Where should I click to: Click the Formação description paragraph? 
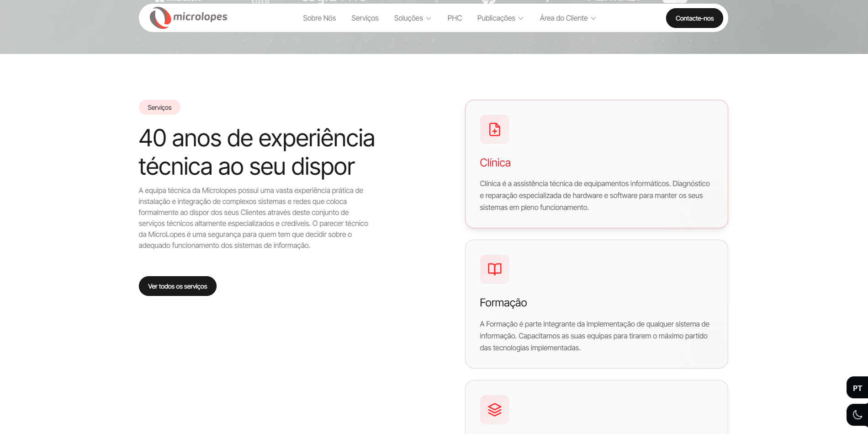coord(595,336)
